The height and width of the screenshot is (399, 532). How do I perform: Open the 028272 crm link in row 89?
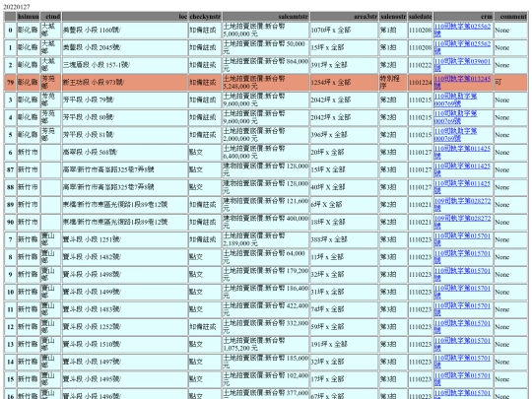[x=462, y=205]
